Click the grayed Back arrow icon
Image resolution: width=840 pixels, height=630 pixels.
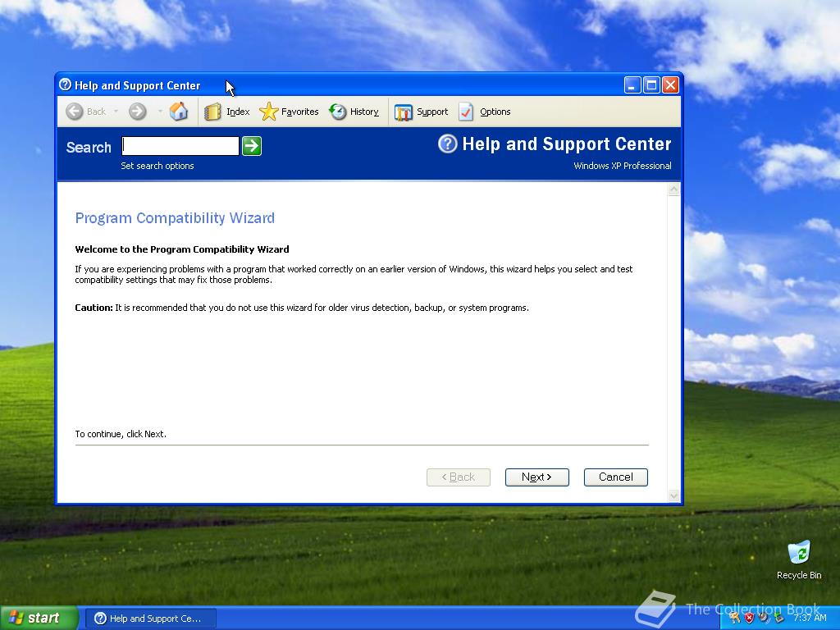pos(75,112)
